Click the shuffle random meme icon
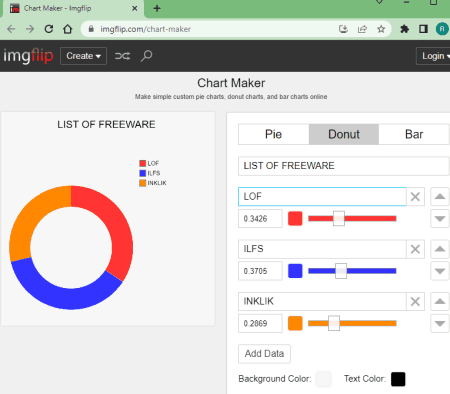Image resolution: width=450 pixels, height=394 pixels. [122, 56]
